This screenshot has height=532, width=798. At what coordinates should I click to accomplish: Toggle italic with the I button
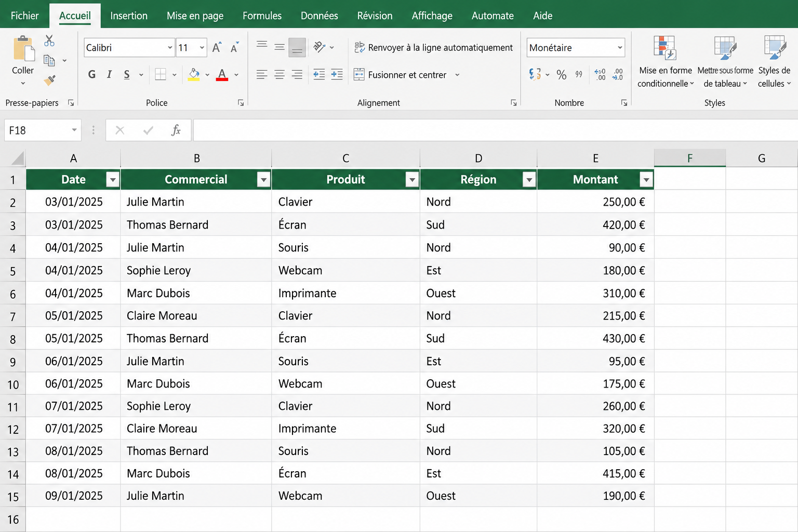[x=109, y=75]
